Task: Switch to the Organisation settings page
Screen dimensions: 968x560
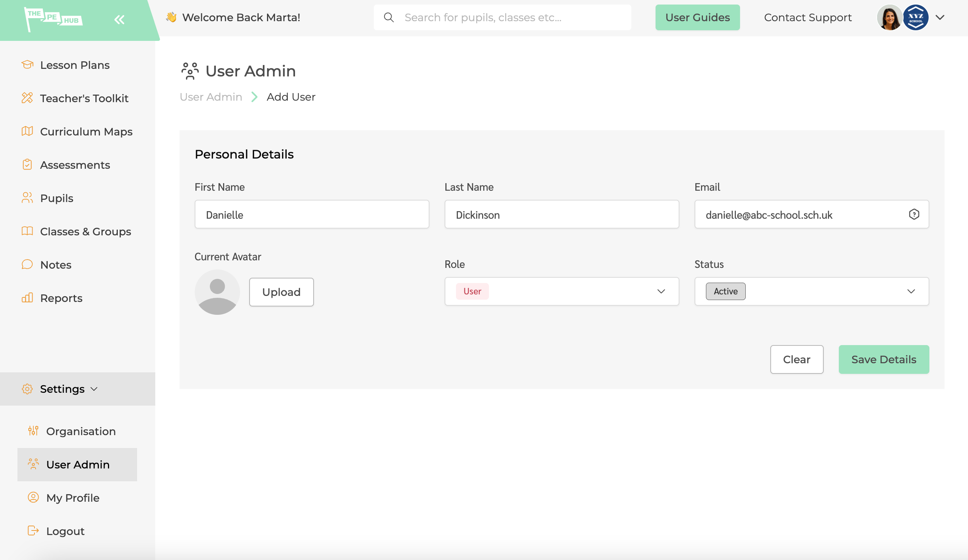Action: point(81,431)
